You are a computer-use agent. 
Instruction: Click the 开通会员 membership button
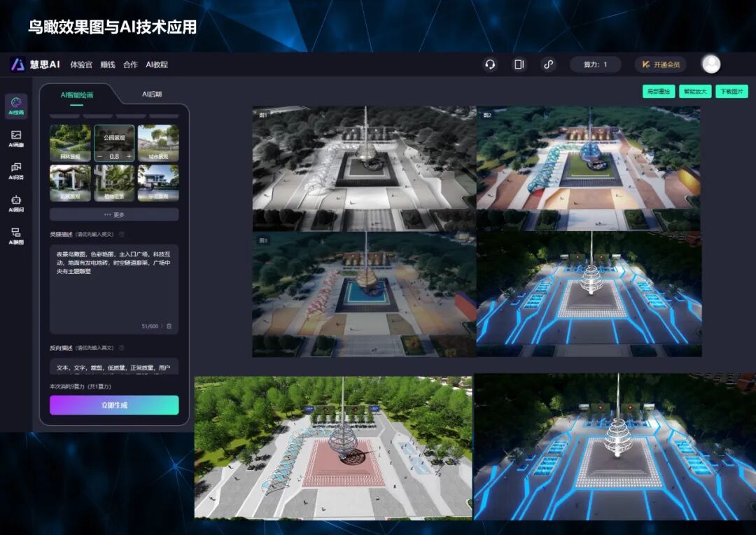(x=661, y=64)
